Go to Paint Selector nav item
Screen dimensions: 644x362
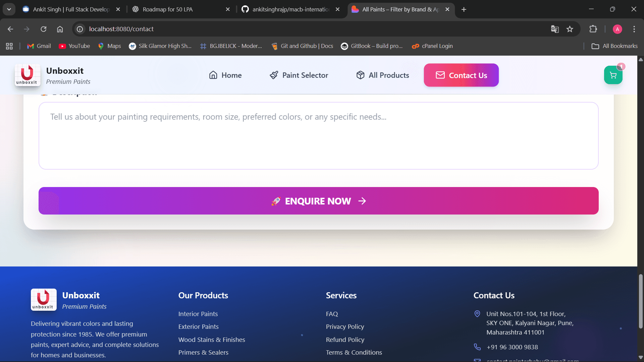[299, 75]
